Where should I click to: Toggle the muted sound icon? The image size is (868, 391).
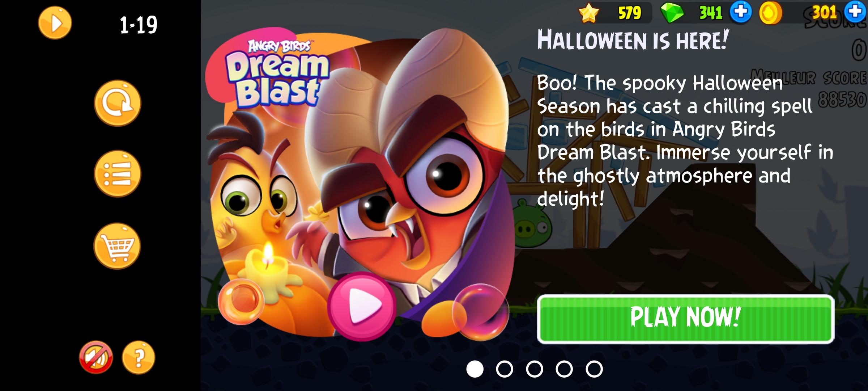96,357
